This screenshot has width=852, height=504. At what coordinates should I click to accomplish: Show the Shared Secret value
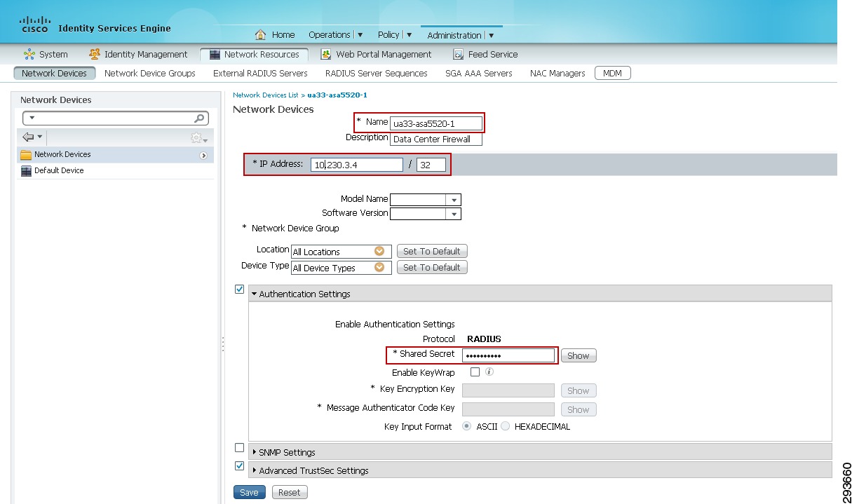point(579,355)
